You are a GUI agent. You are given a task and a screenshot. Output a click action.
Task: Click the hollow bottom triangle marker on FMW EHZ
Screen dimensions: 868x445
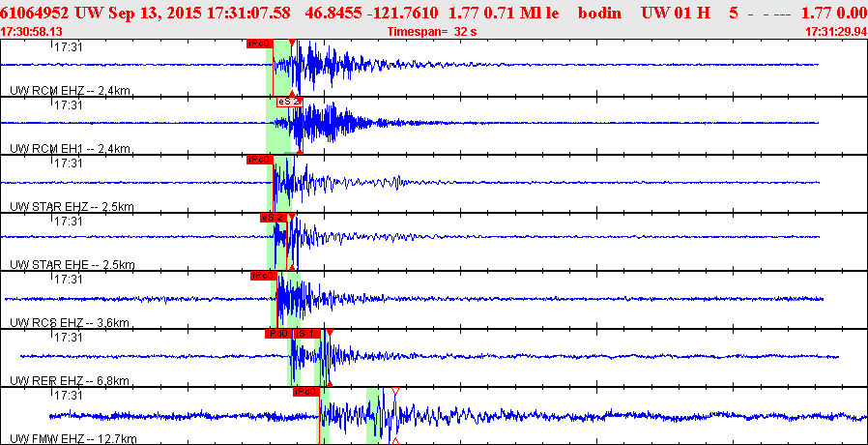pos(395,441)
